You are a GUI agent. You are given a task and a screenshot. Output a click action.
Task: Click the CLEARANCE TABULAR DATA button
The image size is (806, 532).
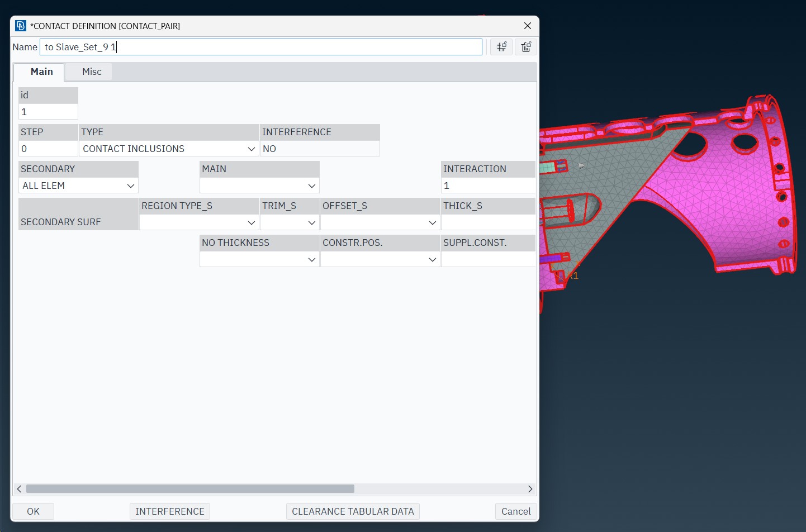(x=353, y=511)
